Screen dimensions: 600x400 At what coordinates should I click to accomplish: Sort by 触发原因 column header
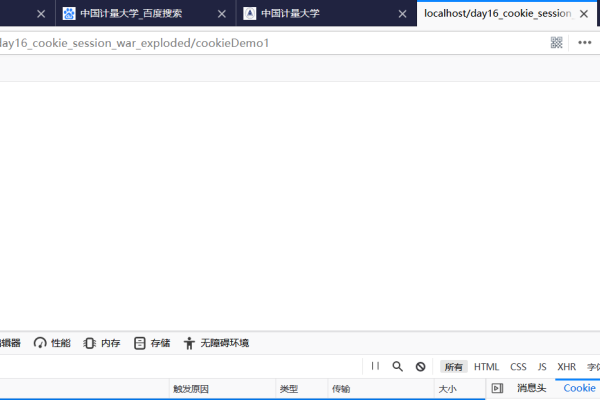pos(222,389)
